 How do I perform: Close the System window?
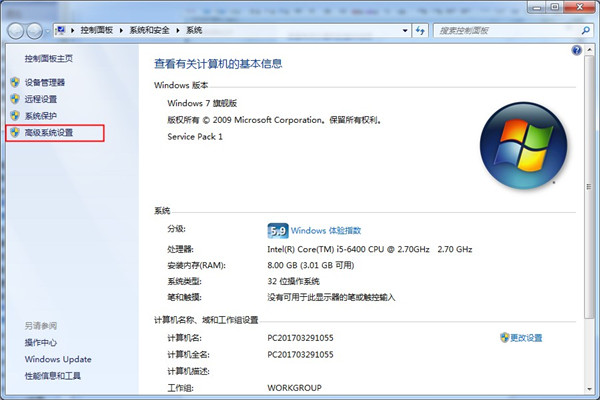tap(580, 7)
